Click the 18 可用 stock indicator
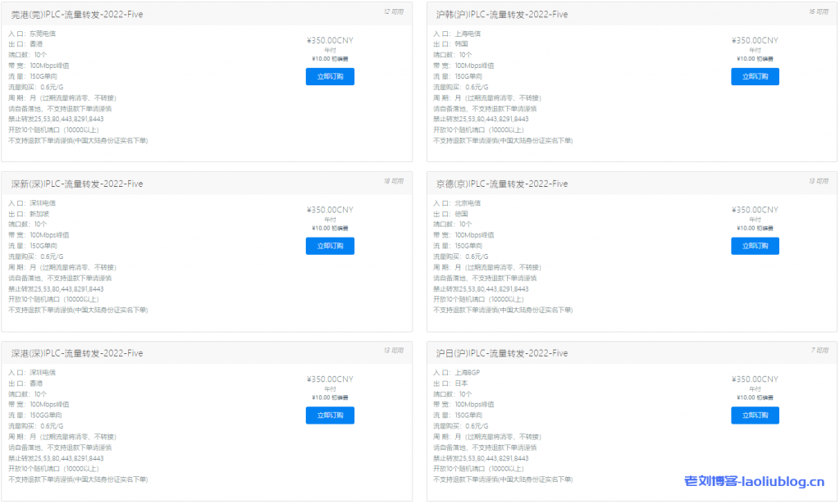This screenshot has width=840, height=504. [394, 181]
